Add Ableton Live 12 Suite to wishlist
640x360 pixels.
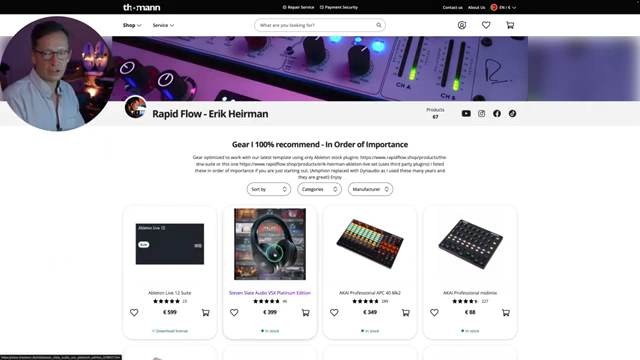(x=134, y=313)
